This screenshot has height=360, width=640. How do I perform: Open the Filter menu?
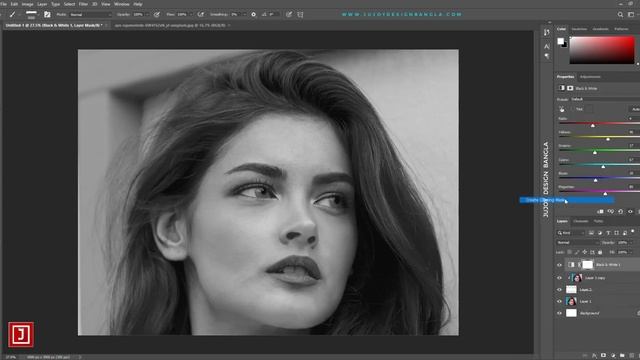pos(83,4)
